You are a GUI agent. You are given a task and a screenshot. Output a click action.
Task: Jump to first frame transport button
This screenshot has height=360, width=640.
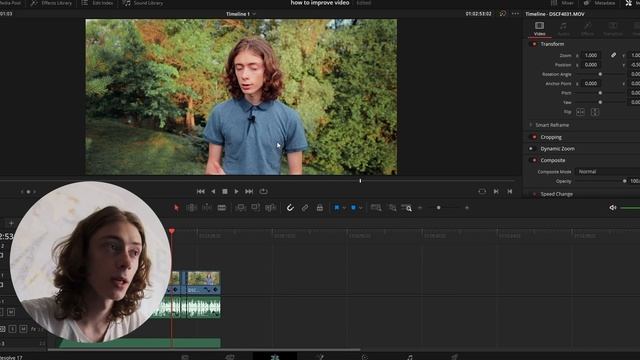(x=201, y=191)
